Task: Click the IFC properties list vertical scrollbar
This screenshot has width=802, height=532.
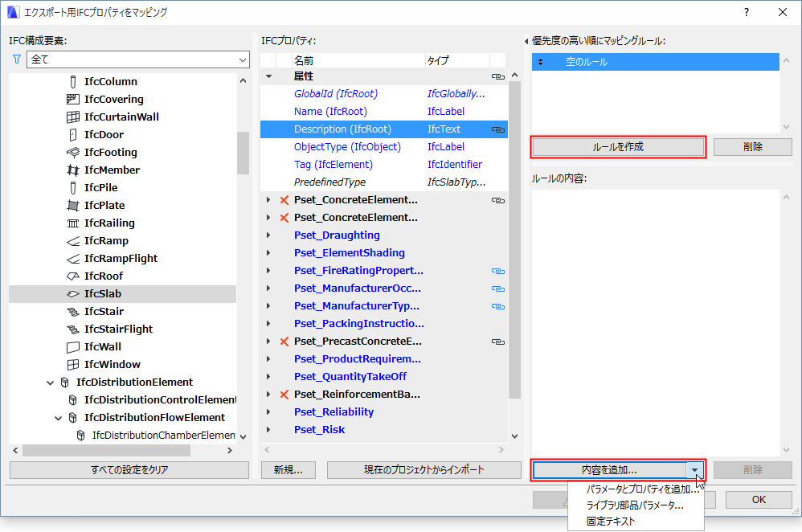Action: pos(514,239)
